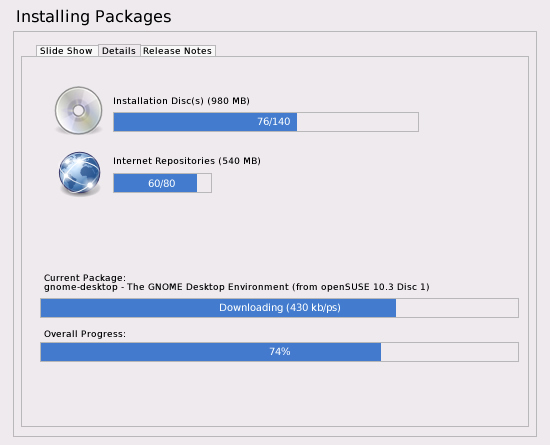Select the gnome-desktop package description text
This screenshot has width=550, height=445.
coord(237,287)
